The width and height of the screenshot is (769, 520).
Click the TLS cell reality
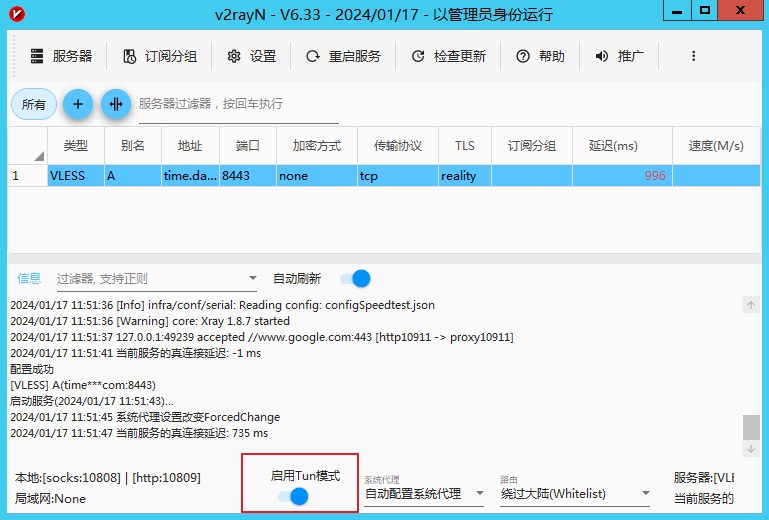point(465,176)
